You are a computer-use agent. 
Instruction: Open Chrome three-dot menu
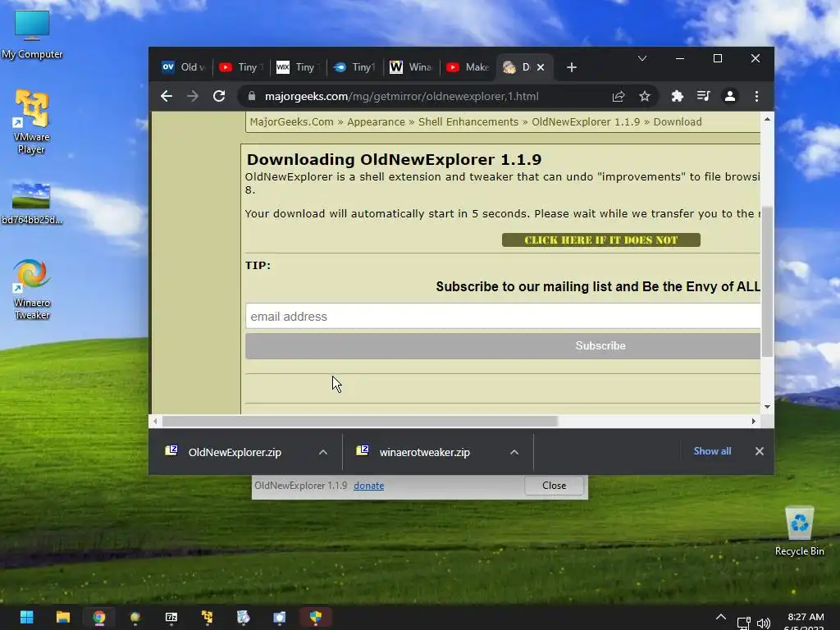tap(756, 96)
